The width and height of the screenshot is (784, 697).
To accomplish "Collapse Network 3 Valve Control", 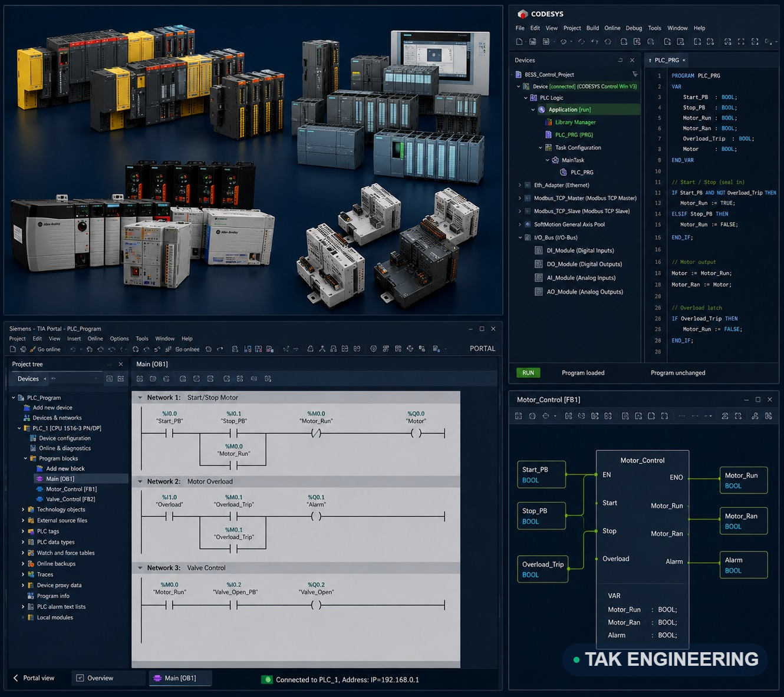I will click(140, 568).
